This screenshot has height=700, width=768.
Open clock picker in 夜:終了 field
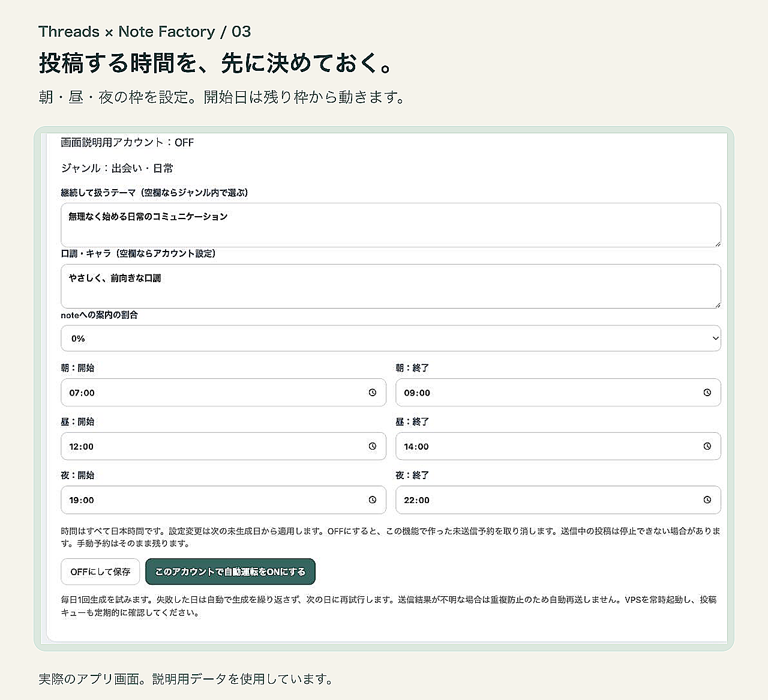[707, 499]
